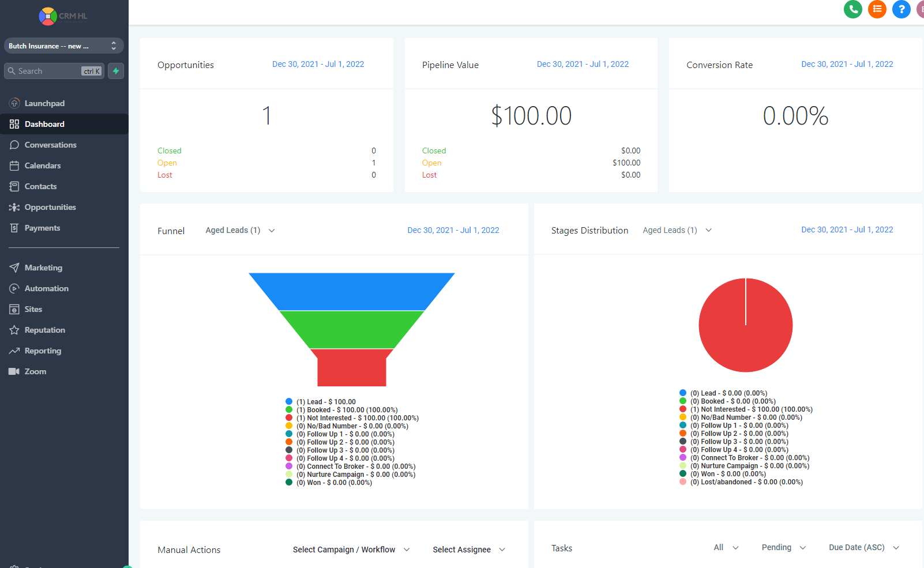Open Zoom from the camera icon
Viewport: 924px width, 568px height.
[14, 371]
